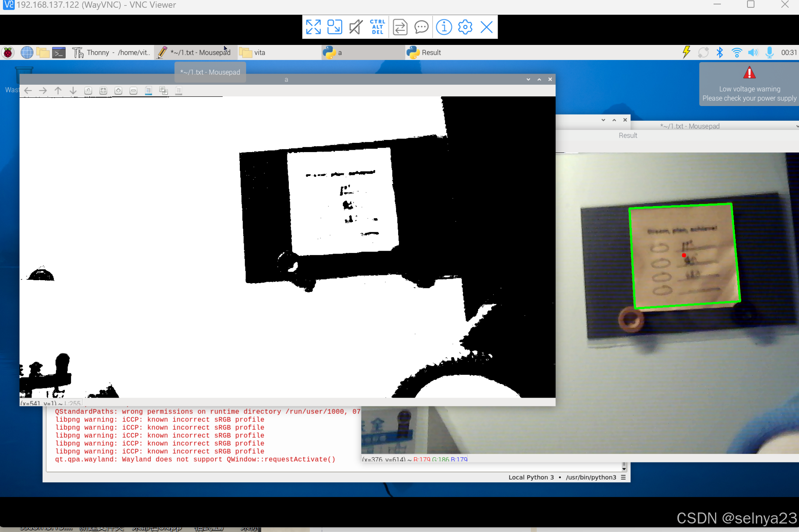Open the volume control tray icon
The image size is (799, 532).
tap(753, 52)
